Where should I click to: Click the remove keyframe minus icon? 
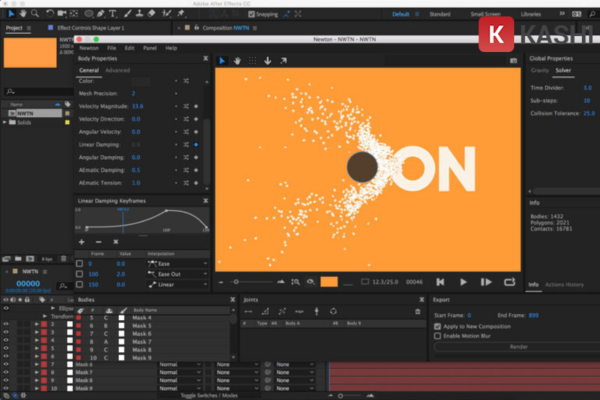click(100, 242)
